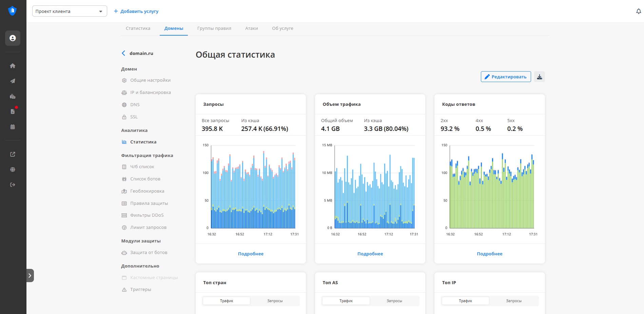Viewport: 644px width, 314px height.
Task: Go back using chevron beside domain.ru
Action: pos(123,53)
